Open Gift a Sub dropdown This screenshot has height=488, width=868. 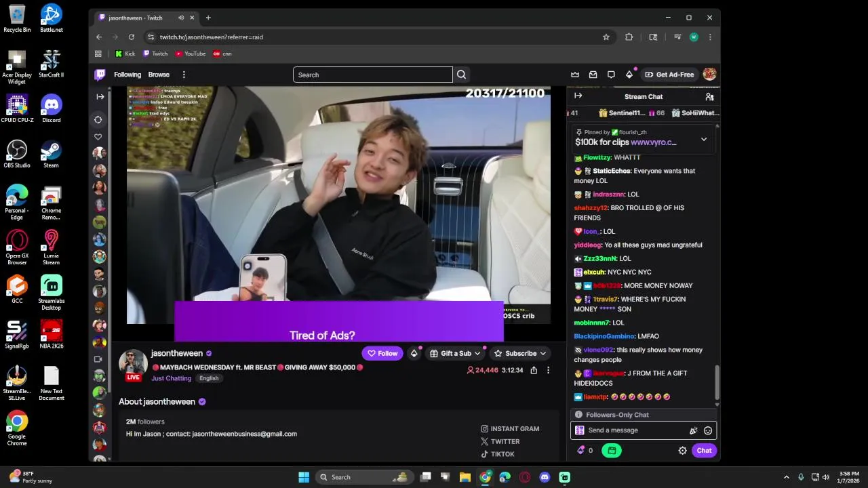click(x=455, y=353)
